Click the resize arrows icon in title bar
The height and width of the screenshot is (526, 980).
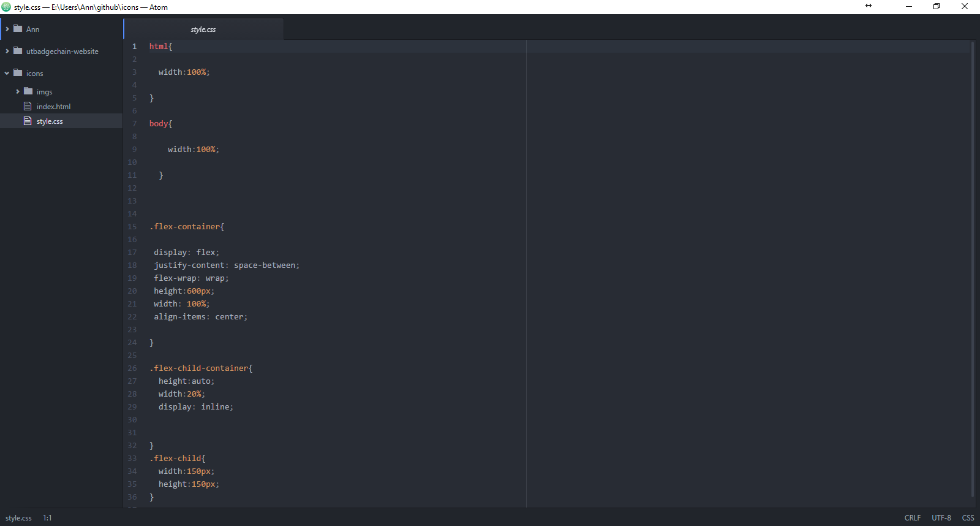coord(868,6)
